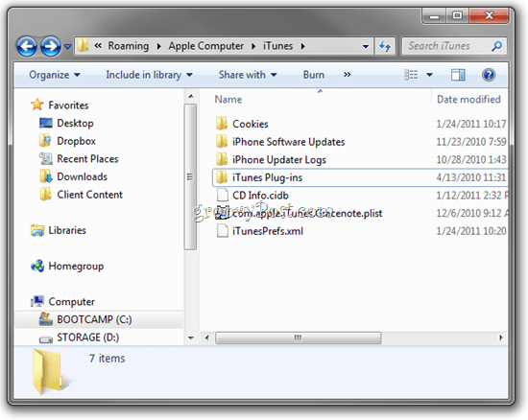Click the navigation pane vertical scrollbar thumb

coord(191,176)
